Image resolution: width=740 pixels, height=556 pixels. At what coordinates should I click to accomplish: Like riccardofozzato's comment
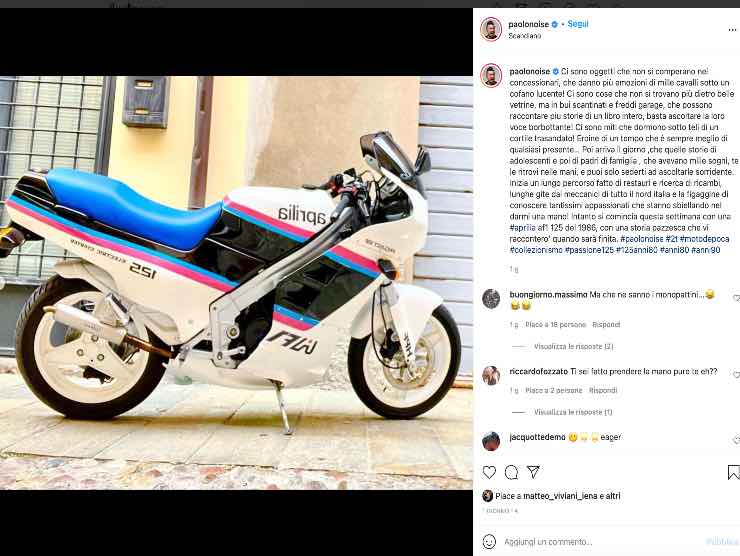[736, 375]
